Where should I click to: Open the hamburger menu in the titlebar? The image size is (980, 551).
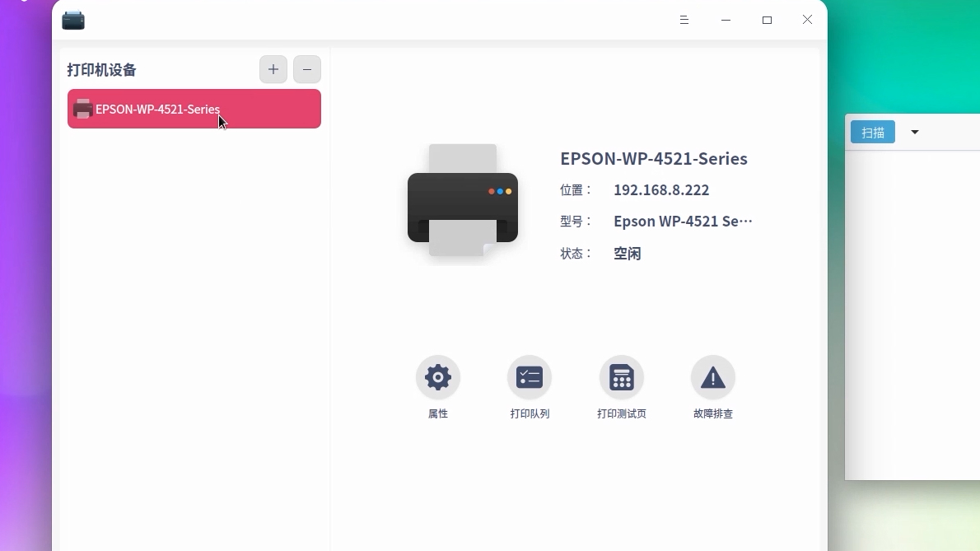coord(684,20)
